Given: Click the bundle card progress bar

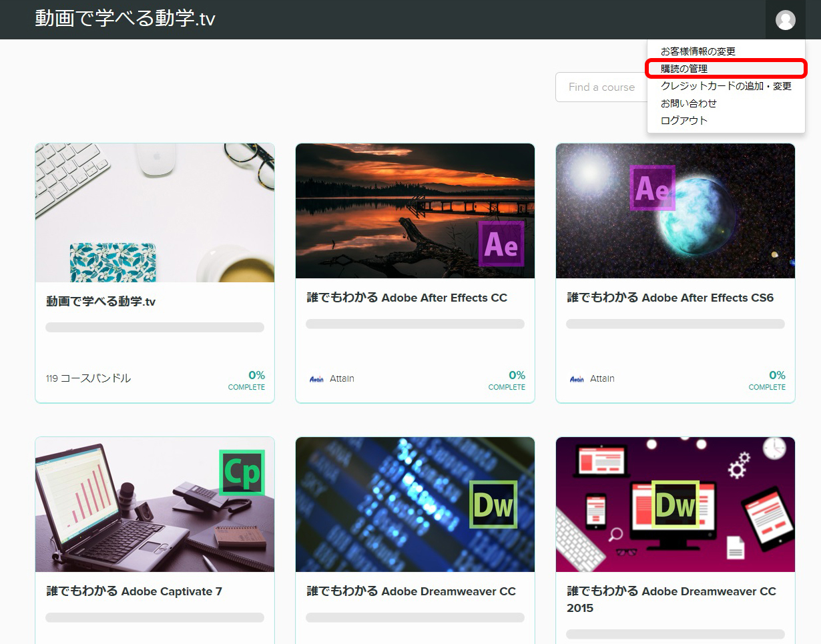Looking at the screenshot, I should point(155,327).
